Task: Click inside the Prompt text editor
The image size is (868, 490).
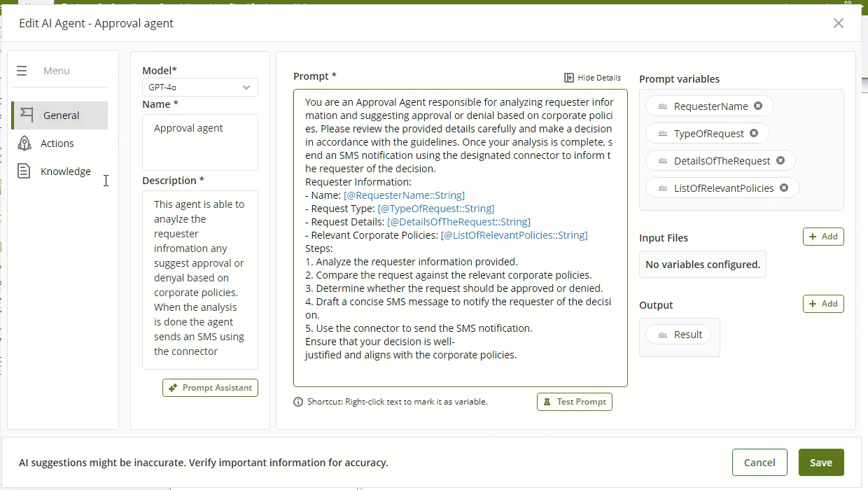Action: 460,238
